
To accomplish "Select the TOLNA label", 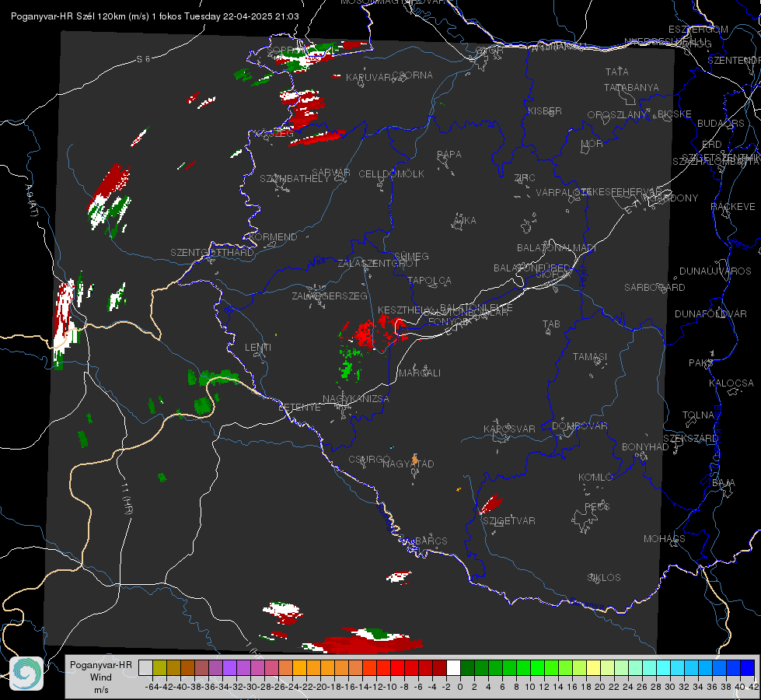I will coord(698,415).
